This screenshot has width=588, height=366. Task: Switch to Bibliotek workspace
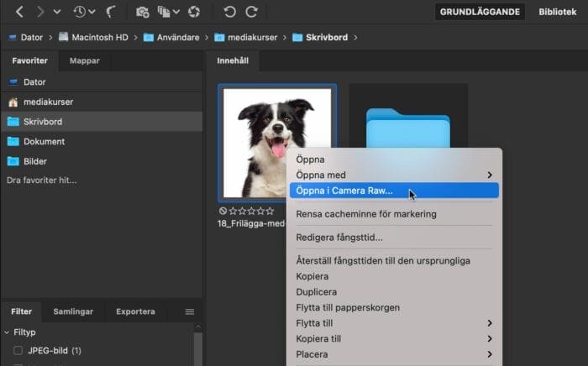(x=558, y=12)
